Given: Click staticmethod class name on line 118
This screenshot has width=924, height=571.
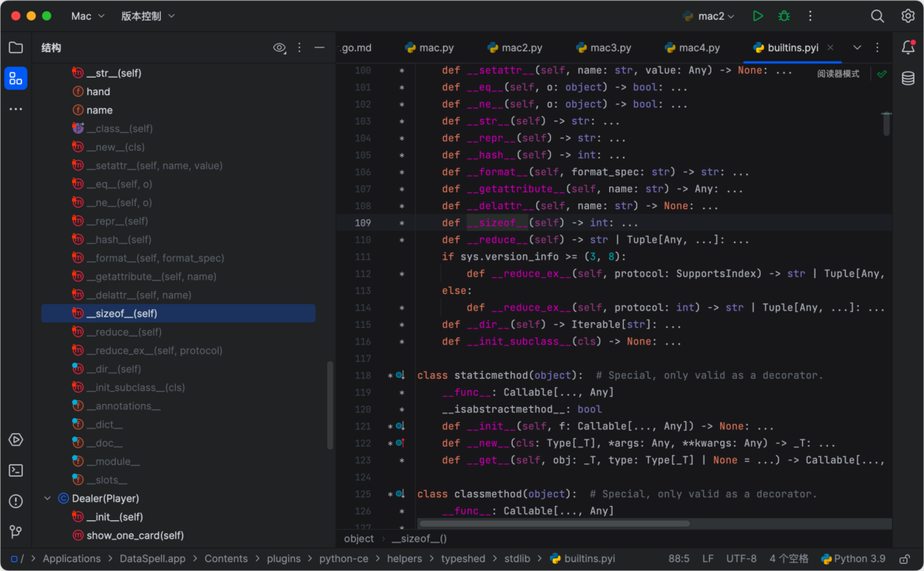Looking at the screenshot, I should pyautogui.click(x=491, y=375).
